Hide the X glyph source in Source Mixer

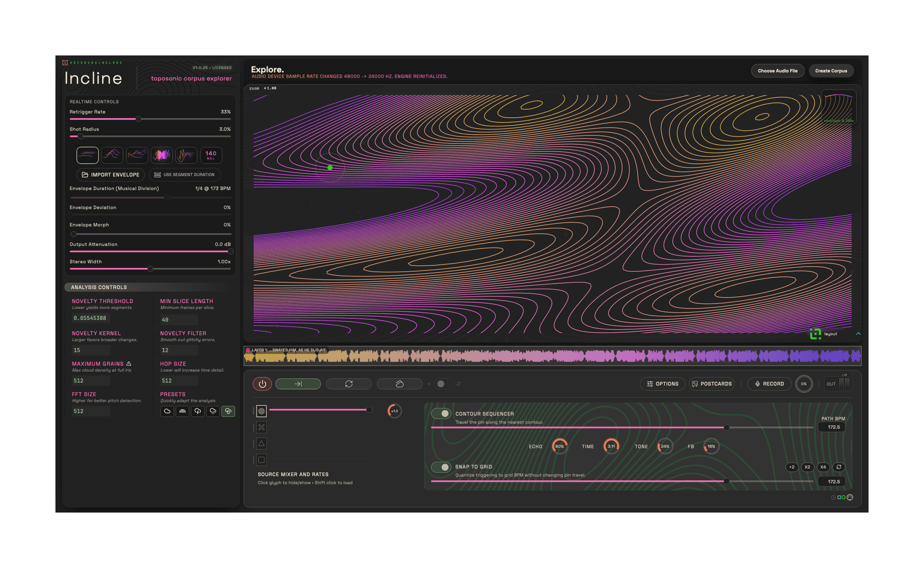pos(261,427)
